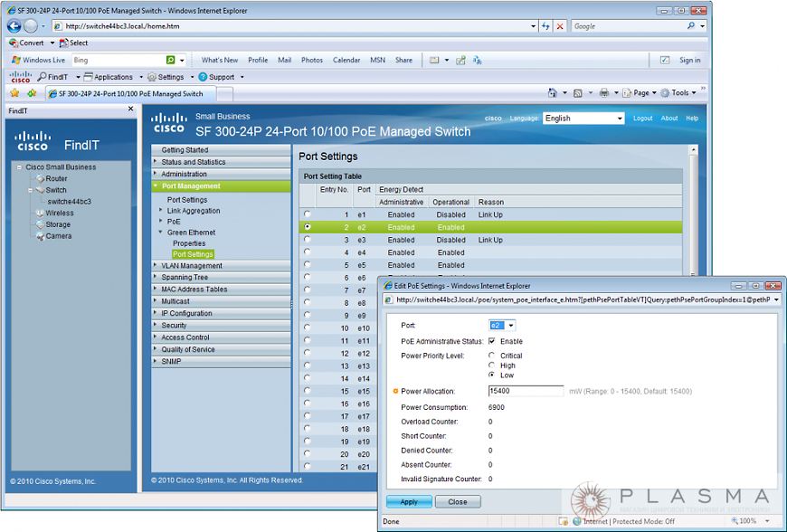Click the Convert toolbar icon
The height and width of the screenshot is (532, 787).
[x=14, y=43]
